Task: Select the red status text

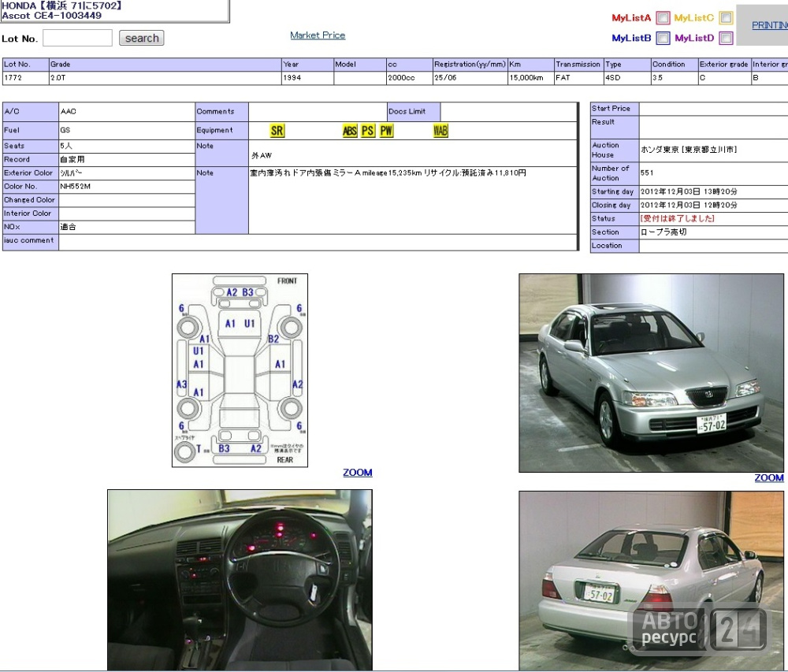Action: point(678,218)
